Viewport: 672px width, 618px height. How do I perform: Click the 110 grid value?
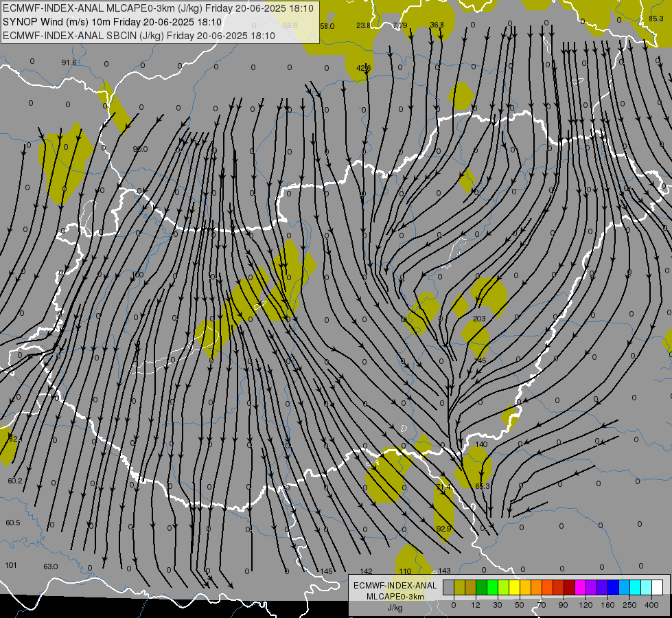coord(405,571)
